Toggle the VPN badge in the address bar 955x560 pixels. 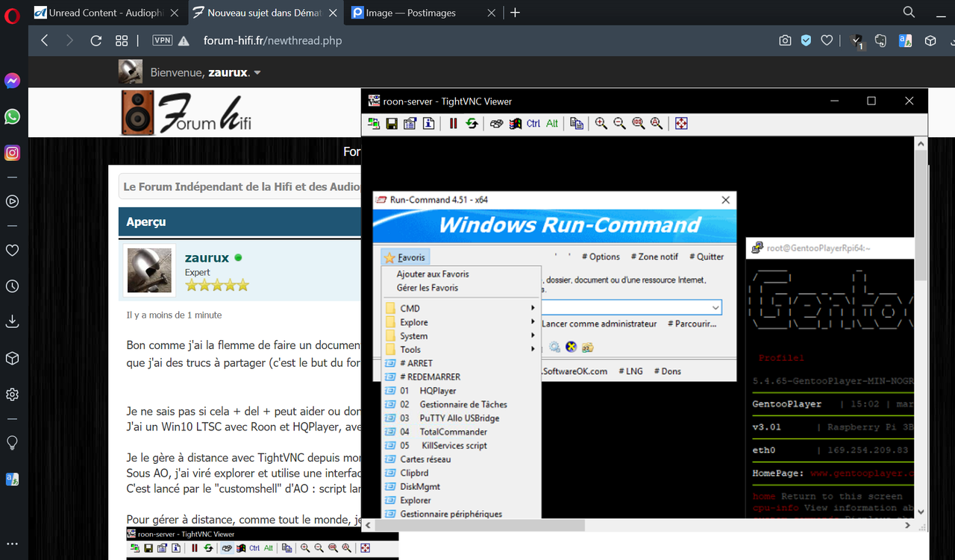pos(162,41)
